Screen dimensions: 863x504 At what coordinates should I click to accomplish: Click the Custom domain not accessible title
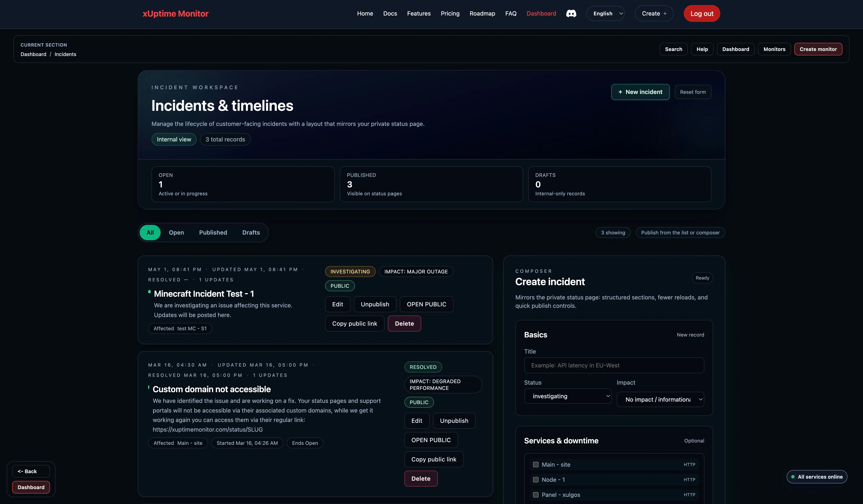coord(212,389)
